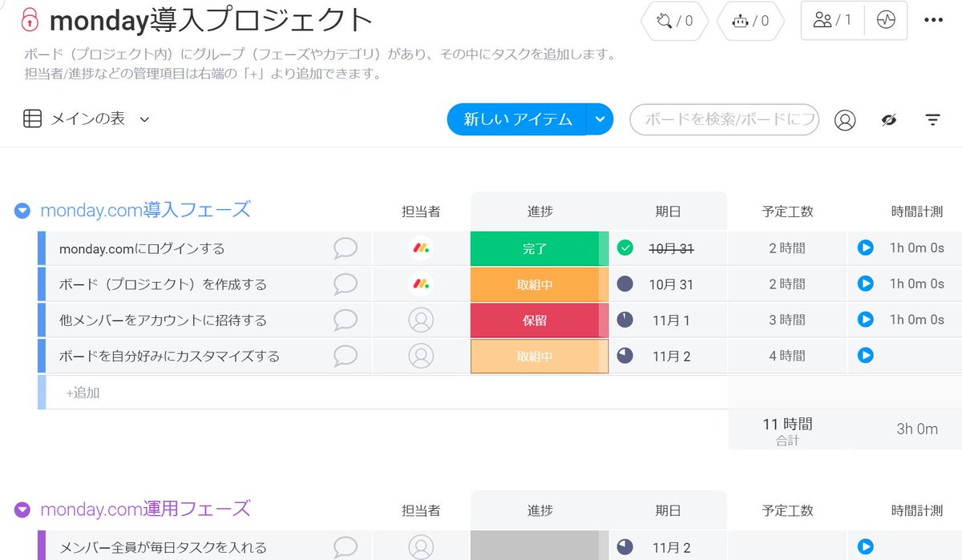The width and height of the screenshot is (962, 560).
Task: Click the 予定工数 column header in 導入フェーズ
Action: 787,212
